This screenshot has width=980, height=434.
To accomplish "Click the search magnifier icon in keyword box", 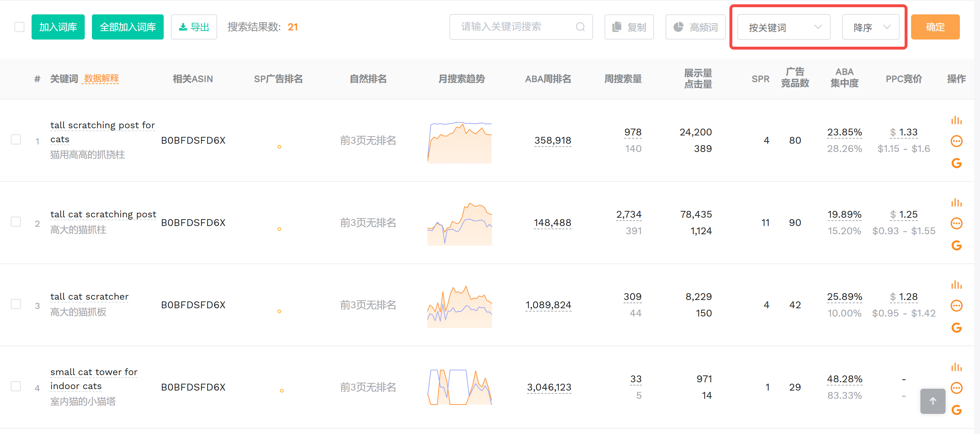I will (580, 27).
